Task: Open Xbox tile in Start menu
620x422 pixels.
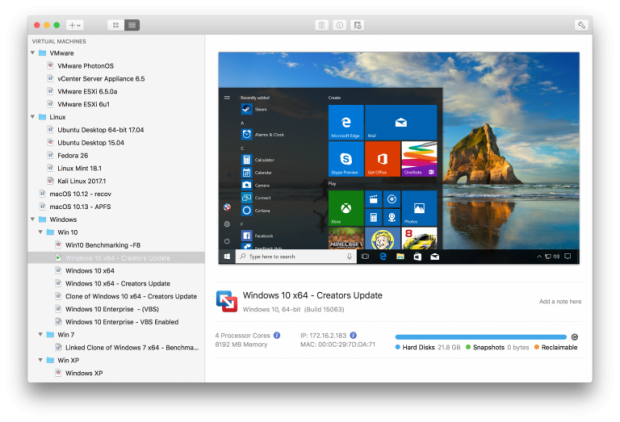Action: tap(346, 208)
